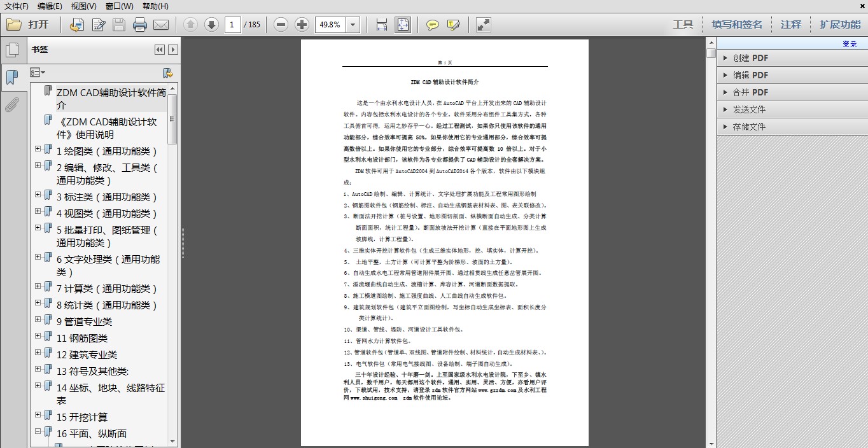Expand the 3 标注类 bookmark
The height and width of the screenshot is (448, 868).
tap(38, 194)
